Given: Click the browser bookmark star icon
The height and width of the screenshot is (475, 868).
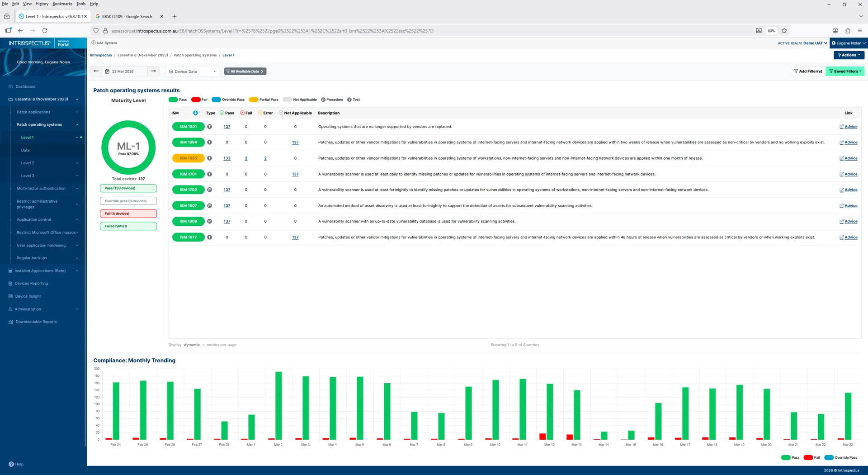Looking at the screenshot, I should click(x=784, y=31).
